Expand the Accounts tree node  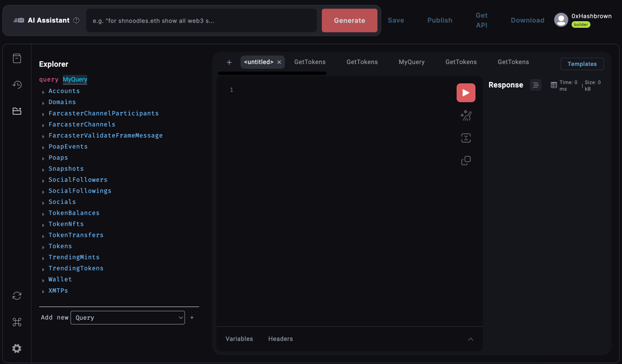43,92
